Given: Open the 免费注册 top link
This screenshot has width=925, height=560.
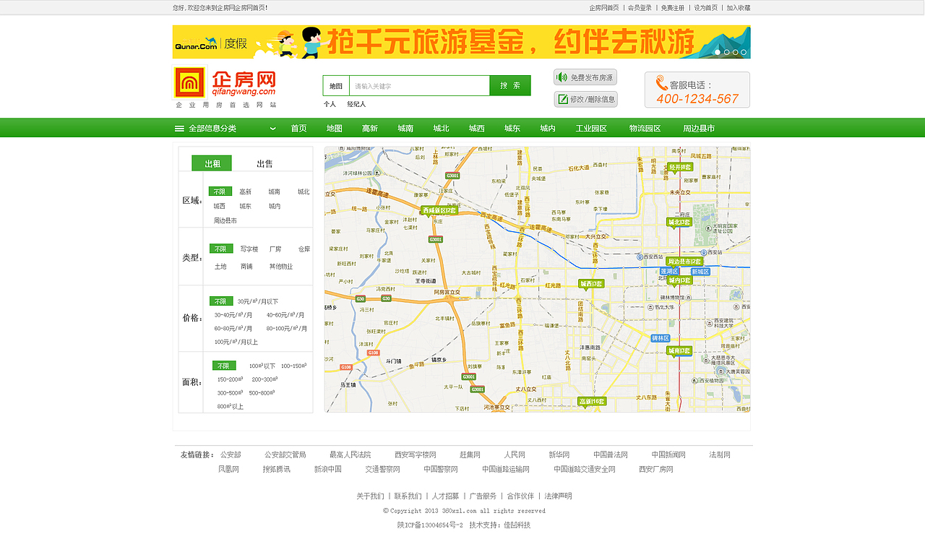Looking at the screenshot, I should point(673,8).
